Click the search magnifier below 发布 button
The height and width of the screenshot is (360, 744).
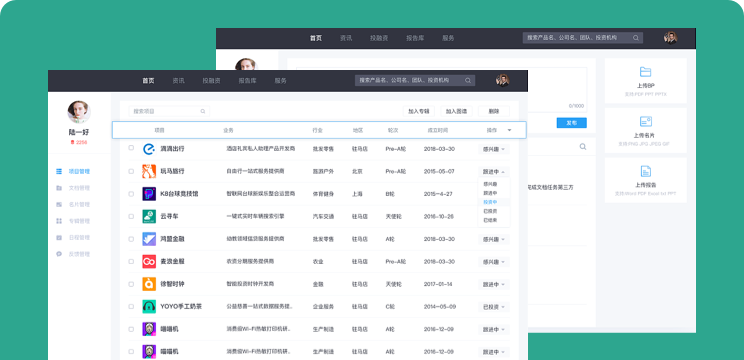[583, 147]
